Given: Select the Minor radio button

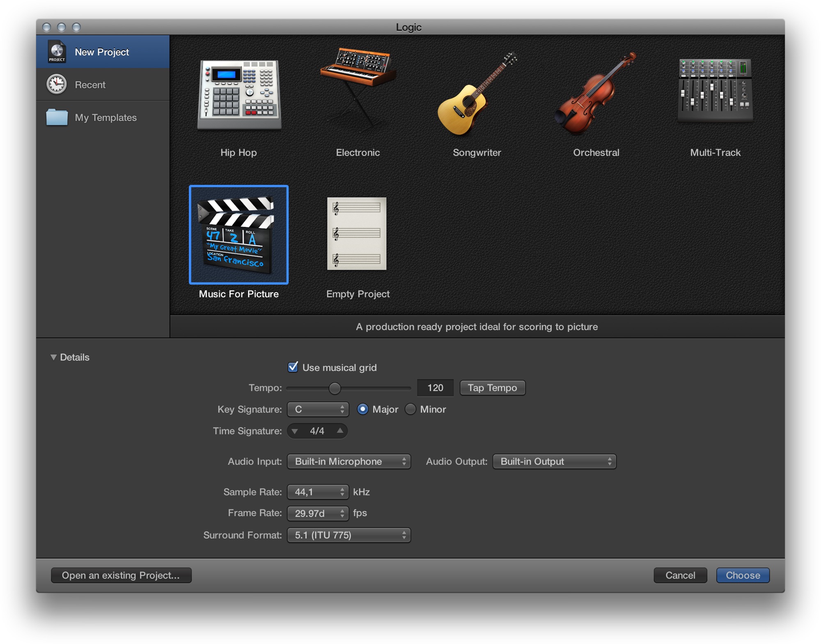Looking at the screenshot, I should 410,409.
